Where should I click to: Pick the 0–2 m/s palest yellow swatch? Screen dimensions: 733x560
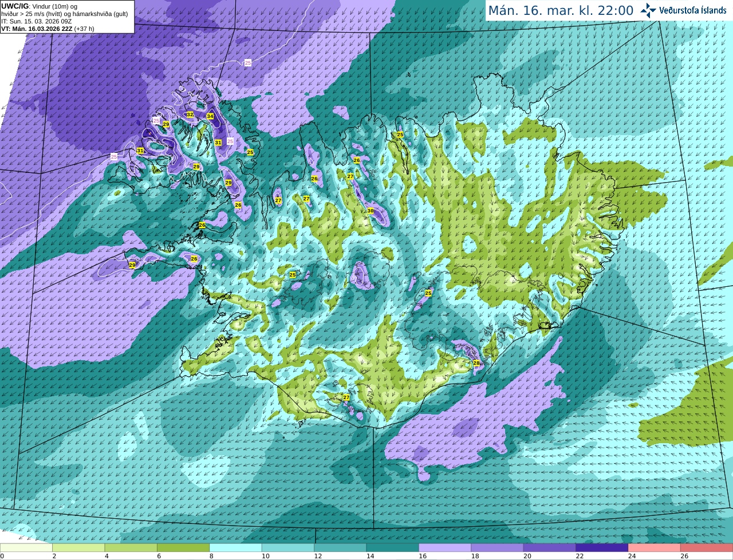pyautogui.click(x=26, y=547)
